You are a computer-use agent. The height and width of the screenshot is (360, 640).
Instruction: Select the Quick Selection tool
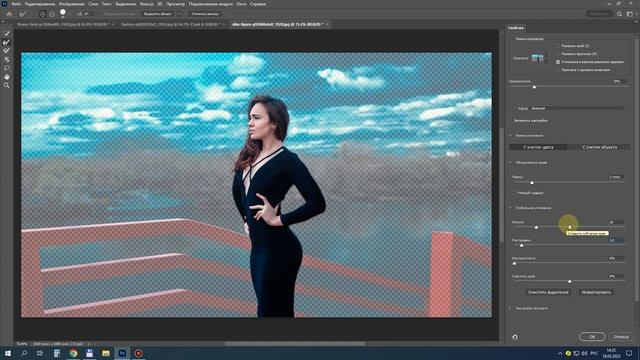point(7,33)
